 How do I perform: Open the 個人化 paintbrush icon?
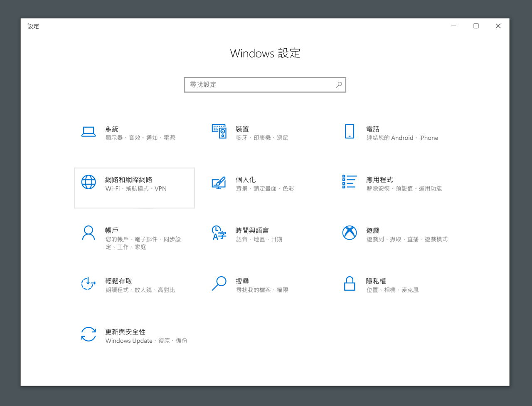coord(219,183)
